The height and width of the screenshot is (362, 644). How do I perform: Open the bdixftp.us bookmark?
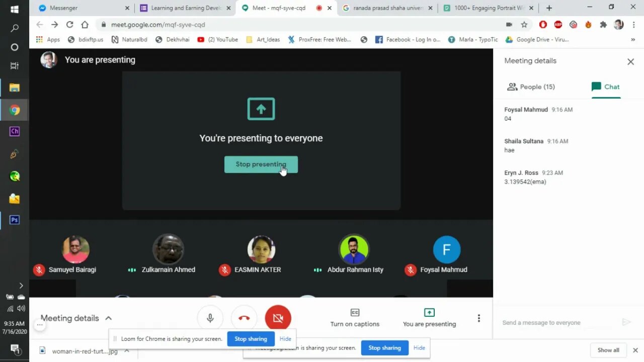tap(85, 40)
